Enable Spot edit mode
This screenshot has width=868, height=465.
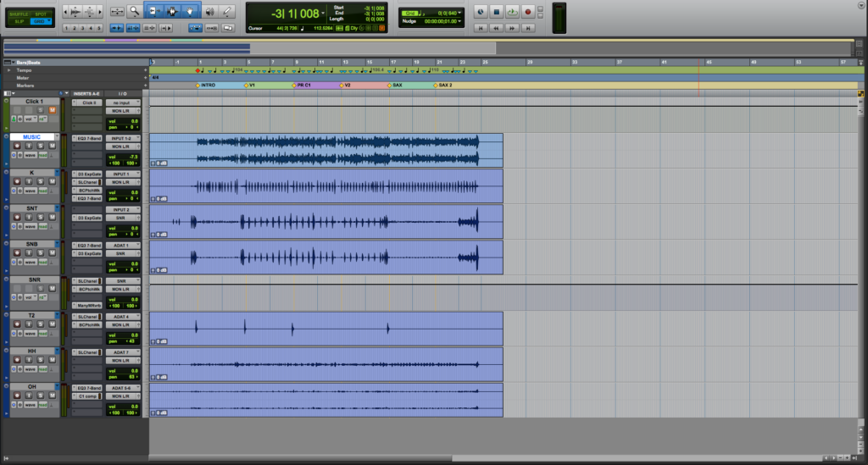tap(42, 14)
